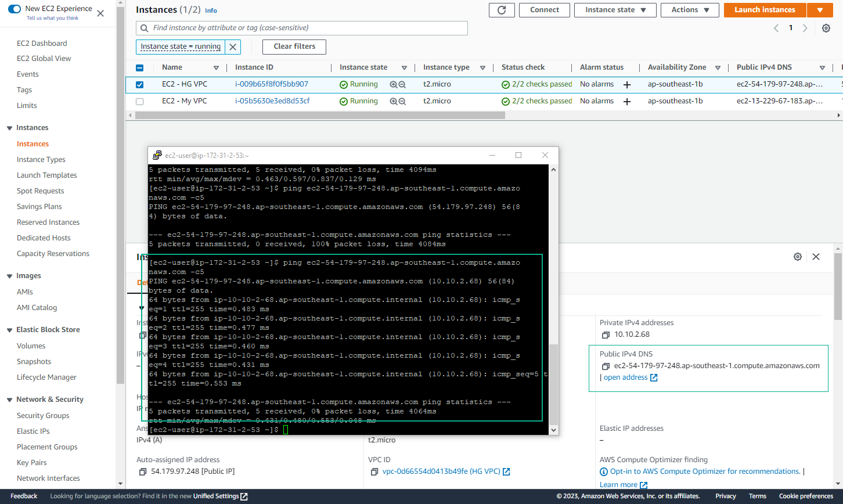Viewport: 843px width, 504px height.
Task: Open Key Pairs in sidebar
Action: (x=32, y=463)
